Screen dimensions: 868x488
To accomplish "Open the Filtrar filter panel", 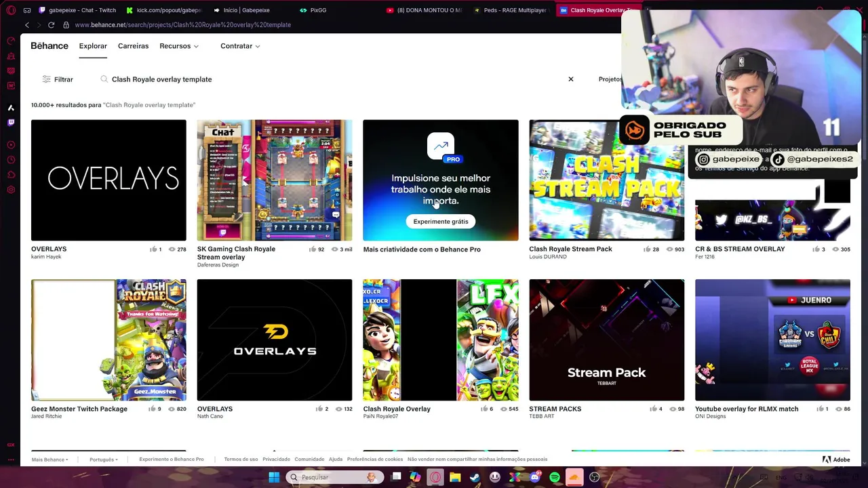I will click(58, 79).
